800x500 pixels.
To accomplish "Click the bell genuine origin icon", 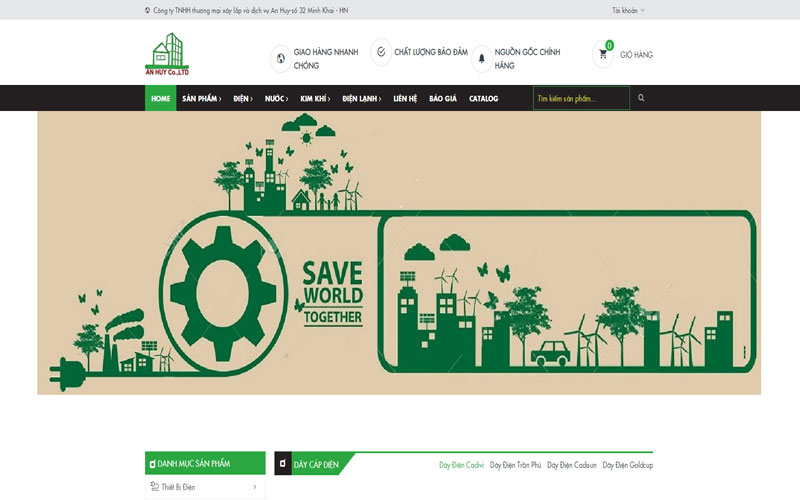I will [481, 58].
